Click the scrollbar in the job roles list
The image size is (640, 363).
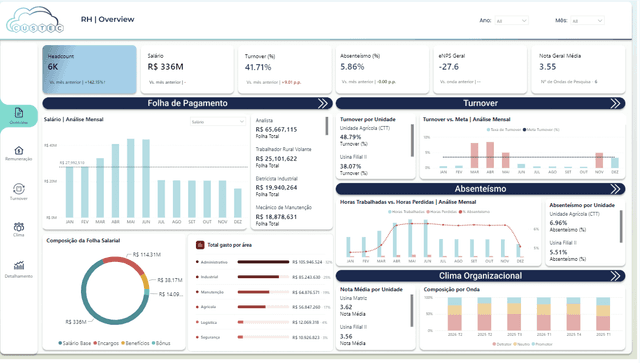point(327,126)
